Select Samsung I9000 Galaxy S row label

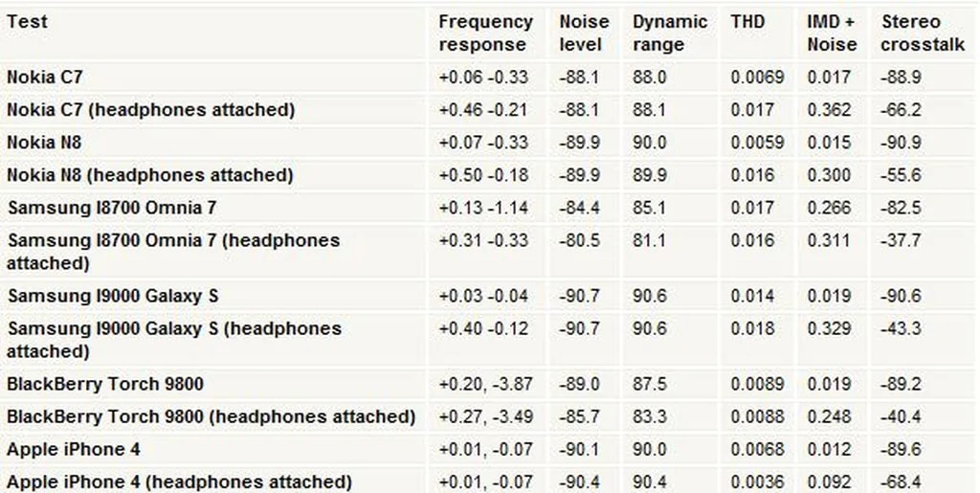coord(113,295)
